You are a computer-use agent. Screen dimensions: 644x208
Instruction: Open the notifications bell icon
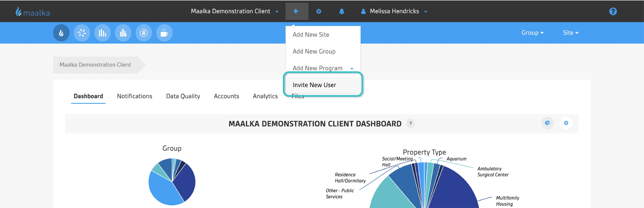[x=341, y=11]
